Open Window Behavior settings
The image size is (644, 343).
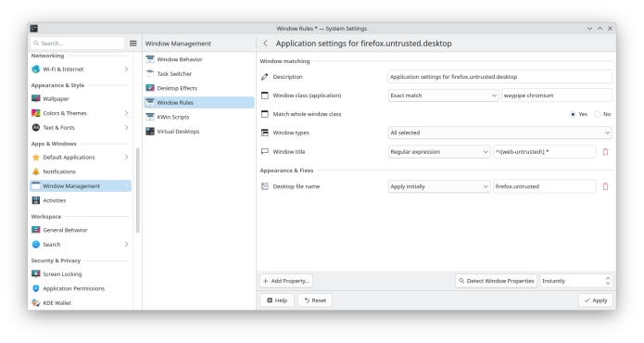pos(199,59)
